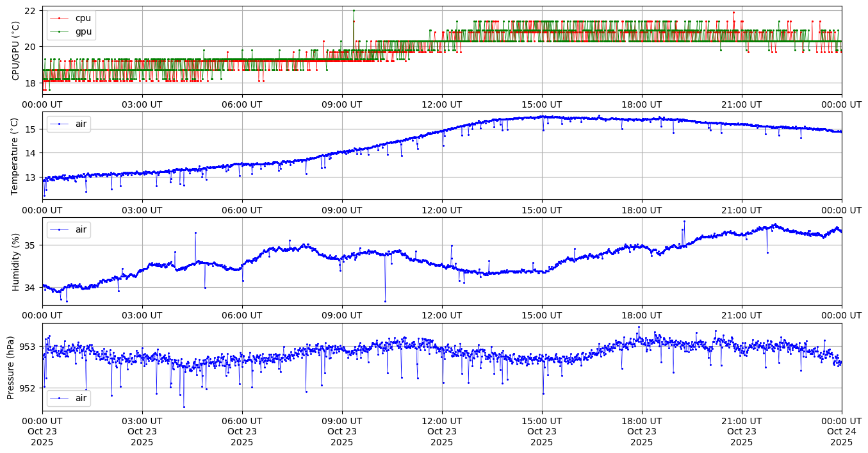Screen dimensions: 868x453
Task: Click the Pressure (hPa) y-axis label
Action: pyautogui.click(x=11, y=367)
